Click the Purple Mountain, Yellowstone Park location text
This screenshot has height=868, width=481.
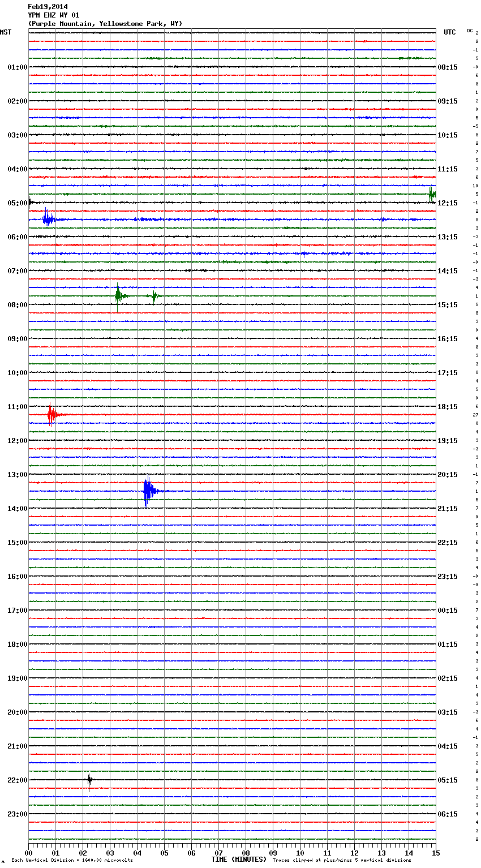tap(105, 24)
